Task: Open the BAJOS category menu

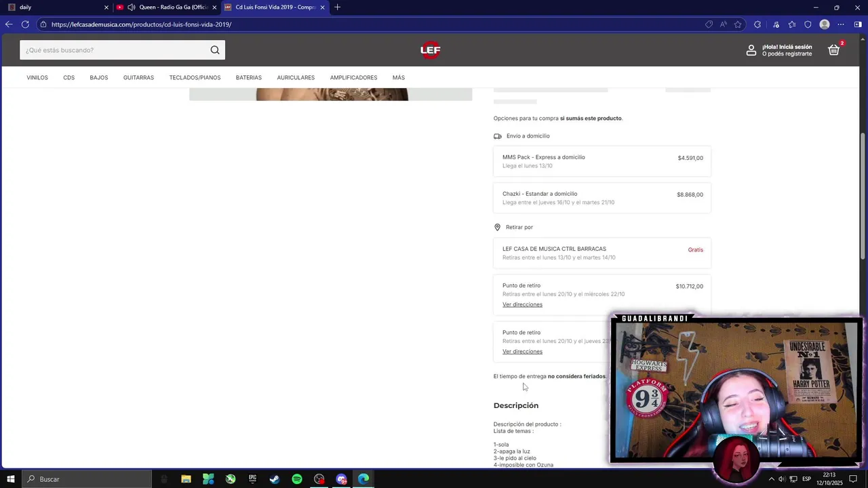Action: 99,78
